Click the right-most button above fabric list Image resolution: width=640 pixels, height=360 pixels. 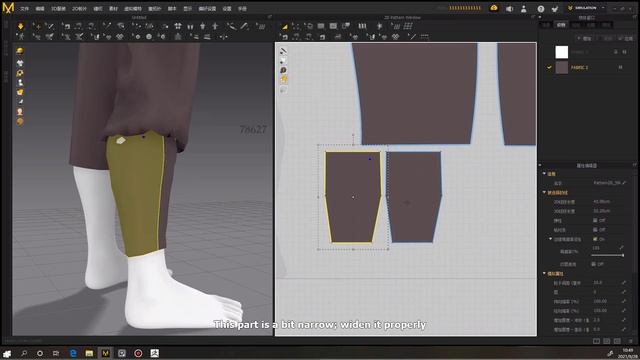tap(626, 38)
